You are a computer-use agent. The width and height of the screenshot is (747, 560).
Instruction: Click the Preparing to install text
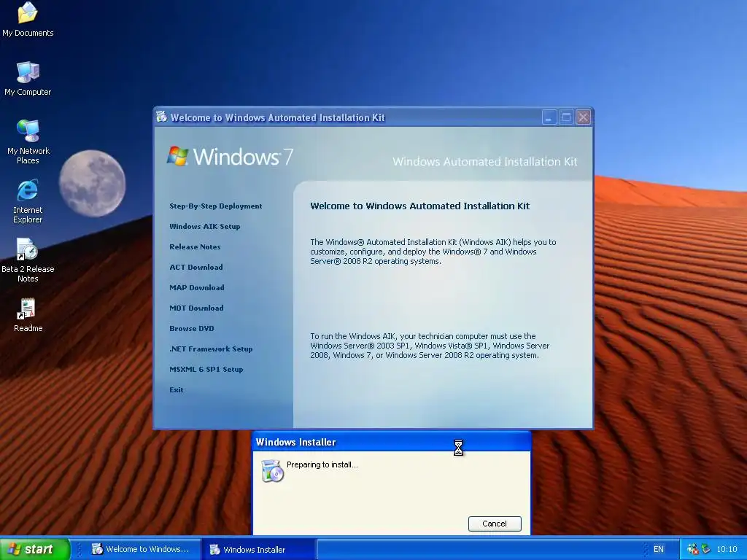click(x=322, y=464)
